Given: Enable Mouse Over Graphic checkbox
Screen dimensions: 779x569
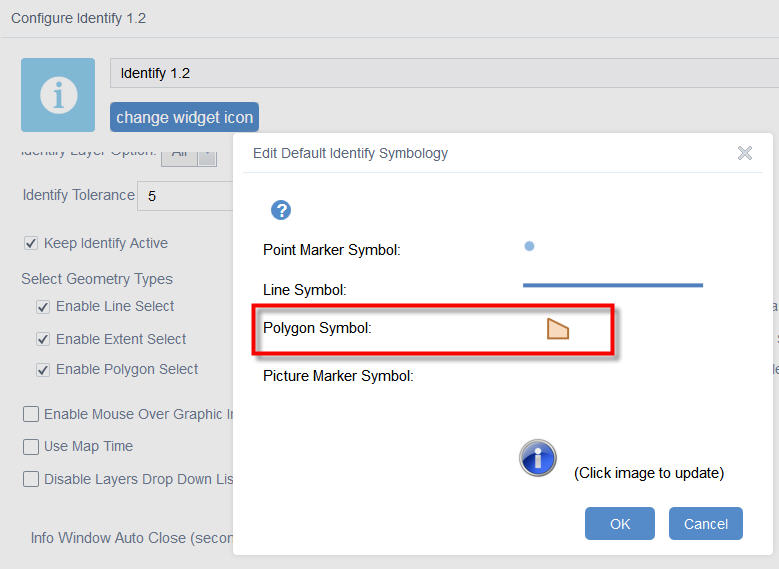Looking at the screenshot, I should pos(31,414).
